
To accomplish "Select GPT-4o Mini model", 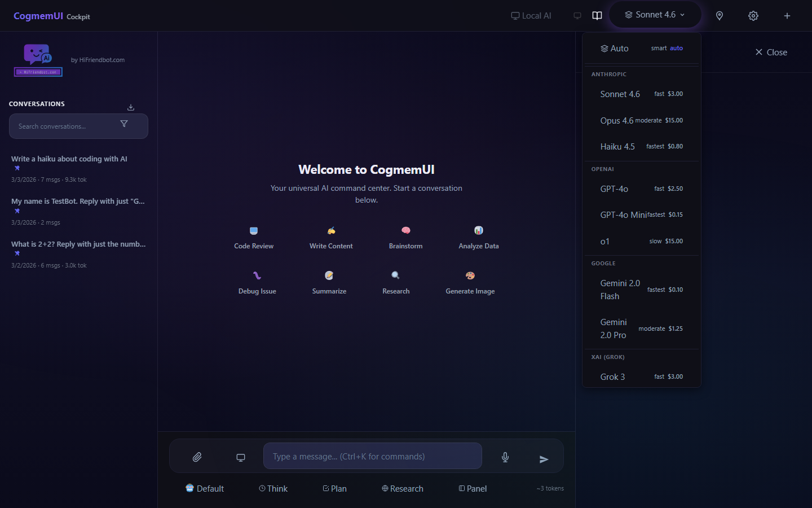I will tap(642, 214).
